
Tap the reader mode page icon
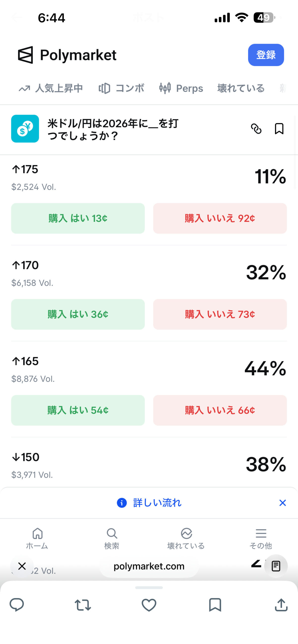click(276, 566)
